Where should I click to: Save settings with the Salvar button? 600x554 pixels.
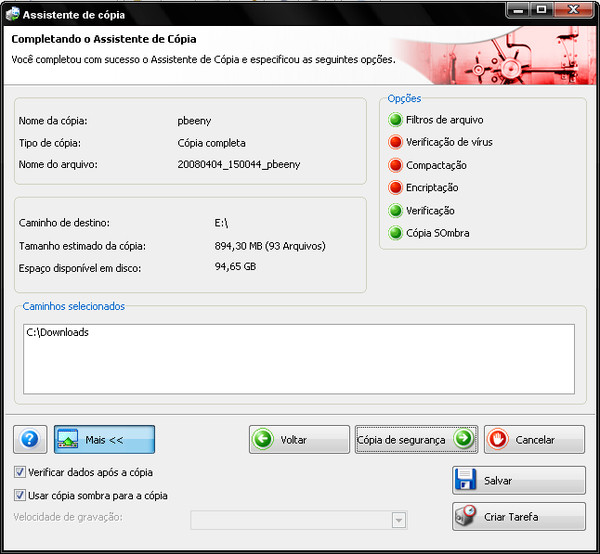[x=519, y=480]
